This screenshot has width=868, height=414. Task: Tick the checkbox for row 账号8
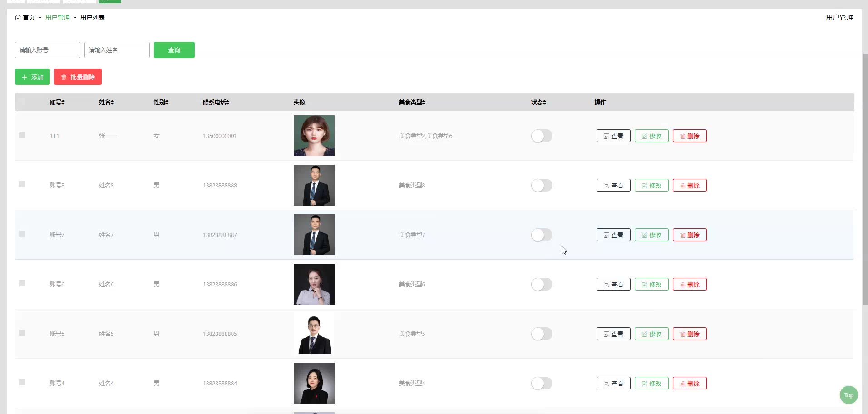22,184
